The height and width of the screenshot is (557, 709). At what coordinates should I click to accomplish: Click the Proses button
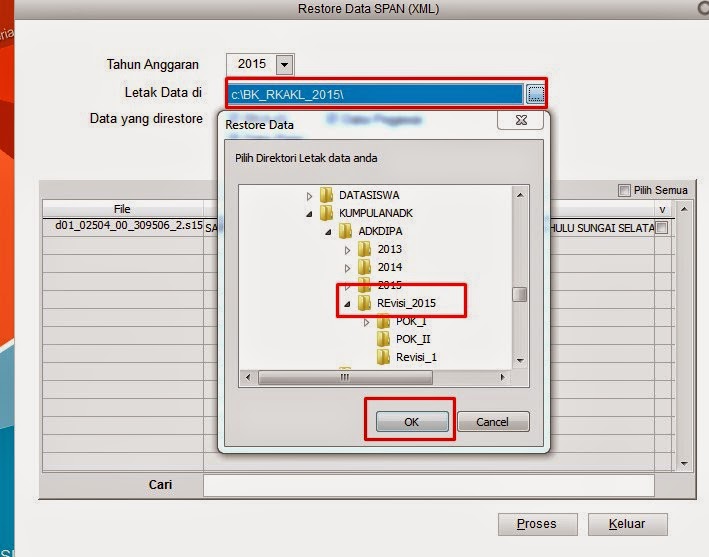click(x=537, y=524)
